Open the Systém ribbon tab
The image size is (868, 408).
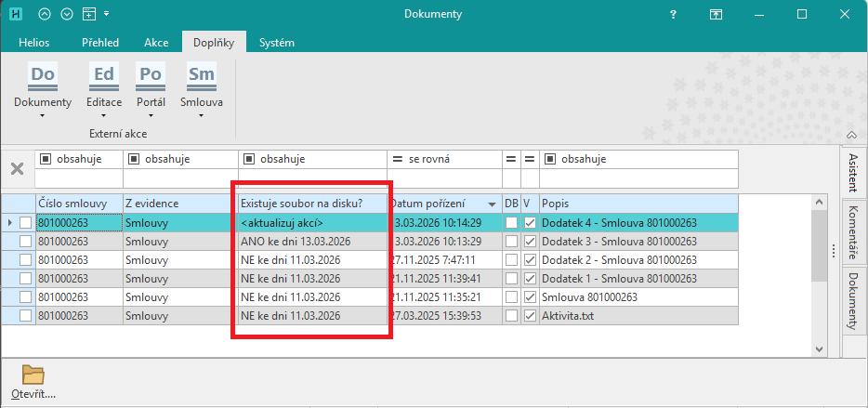point(276,43)
